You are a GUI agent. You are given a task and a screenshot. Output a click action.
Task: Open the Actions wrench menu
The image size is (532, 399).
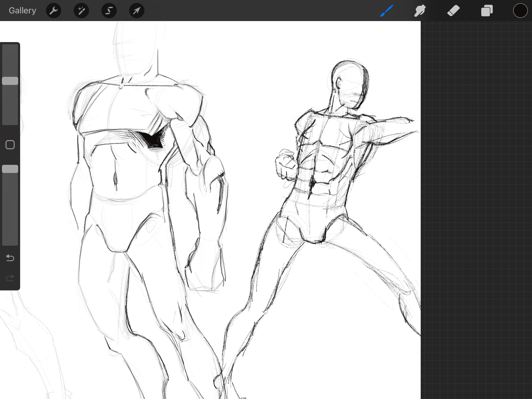coord(53,11)
